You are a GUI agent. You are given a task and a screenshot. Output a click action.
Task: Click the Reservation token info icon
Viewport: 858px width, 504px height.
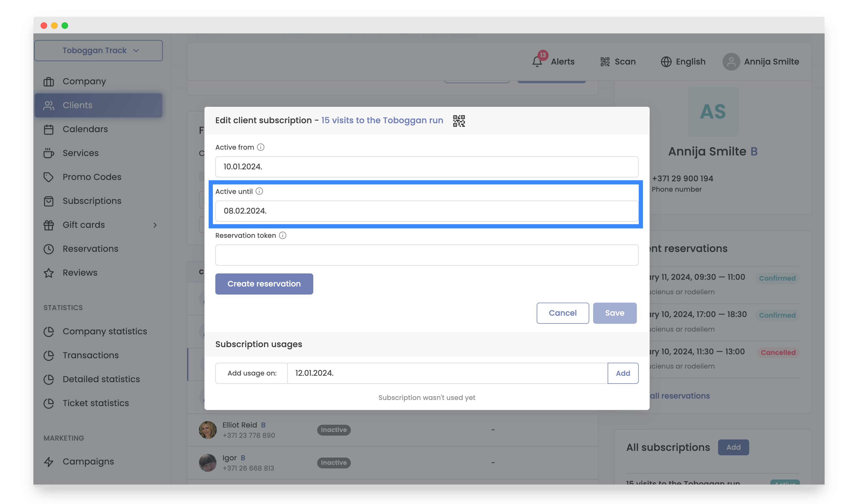pyautogui.click(x=282, y=235)
